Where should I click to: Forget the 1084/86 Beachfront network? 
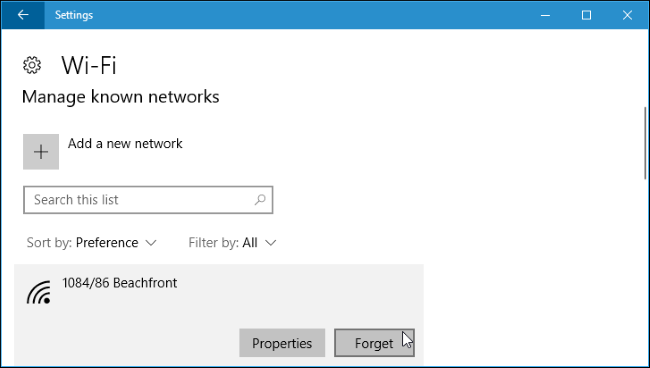pyautogui.click(x=374, y=343)
